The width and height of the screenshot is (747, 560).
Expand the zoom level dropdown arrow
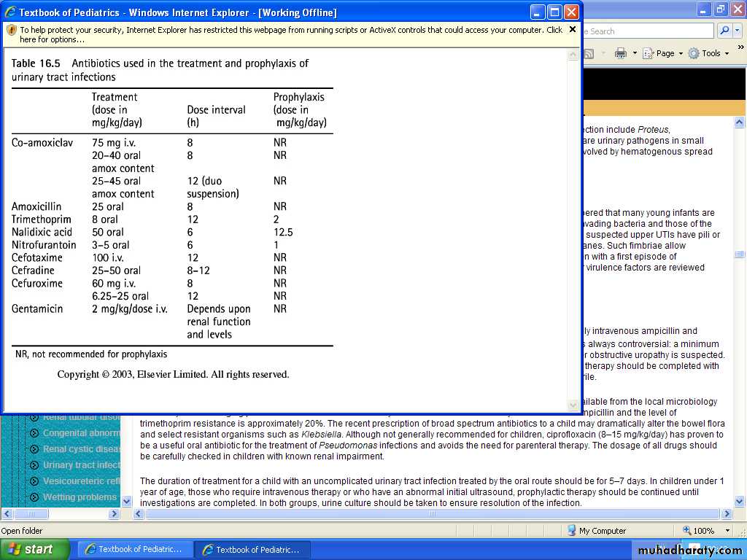click(x=727, y=531)
